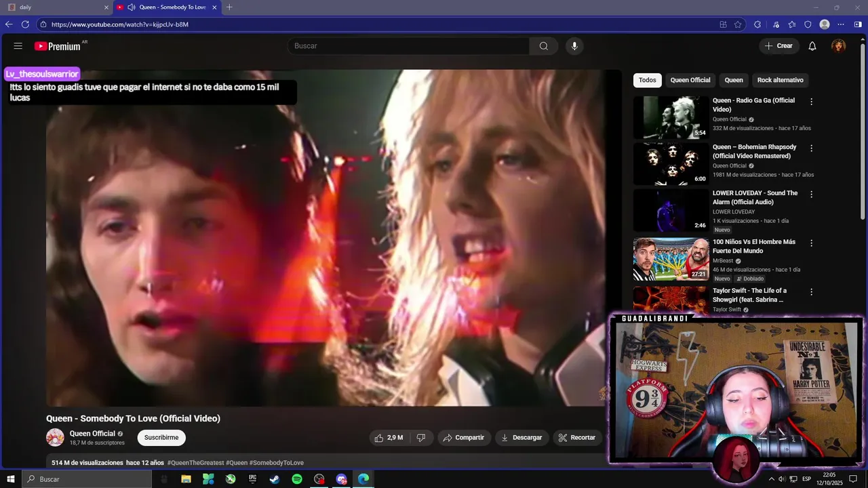Open Edge extensions puzzle icon
868x488 pixels.
pyautogui.click(x=757, y=24)
